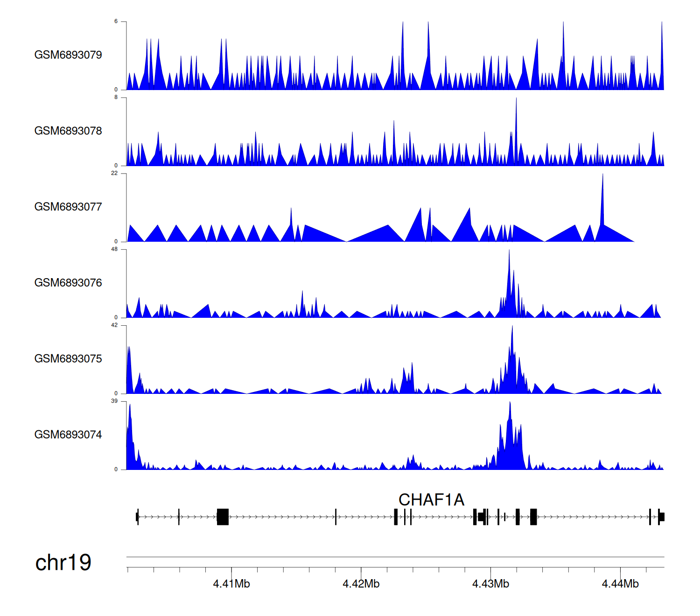Click the CHAF1A gene name
700x616 pixels.
[431, 500]
